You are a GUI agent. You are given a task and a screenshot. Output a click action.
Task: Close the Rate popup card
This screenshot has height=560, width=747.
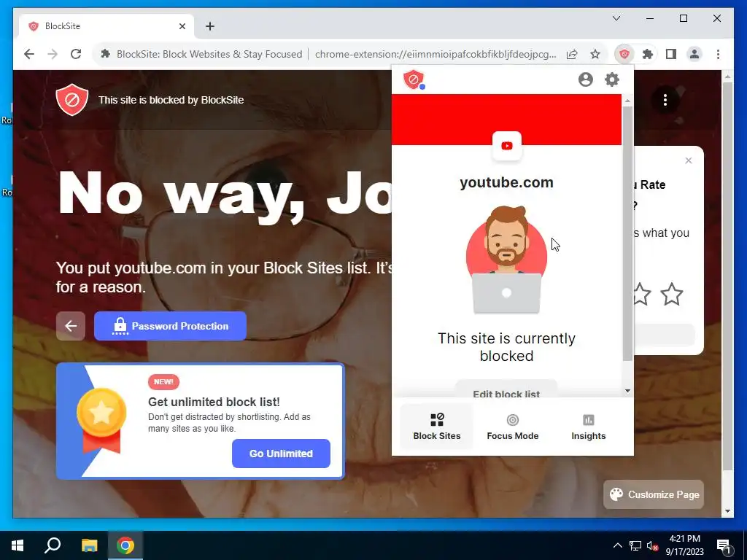click(689, 160)
